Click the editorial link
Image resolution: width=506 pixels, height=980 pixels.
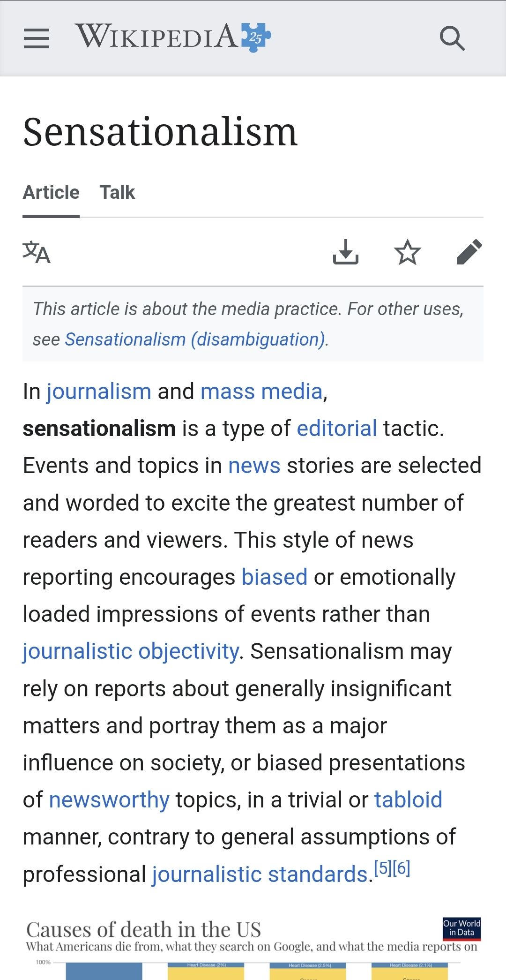click(x=336, y=428)
